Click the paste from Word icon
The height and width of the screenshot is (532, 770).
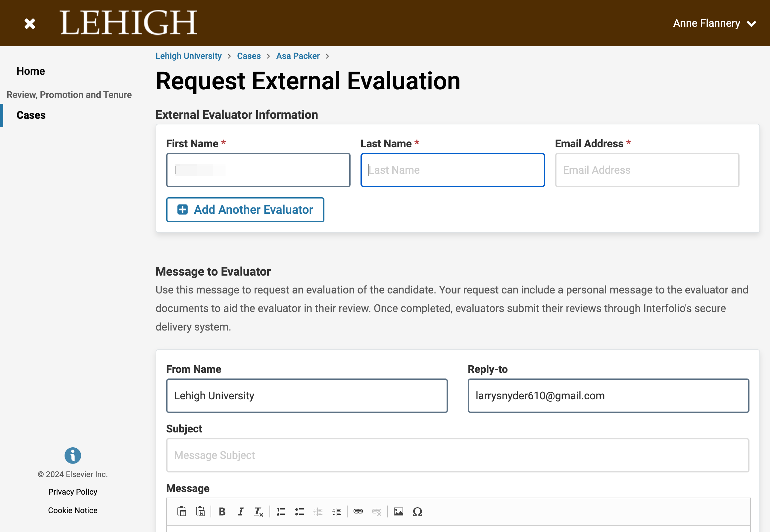click(x=200, y=511)
